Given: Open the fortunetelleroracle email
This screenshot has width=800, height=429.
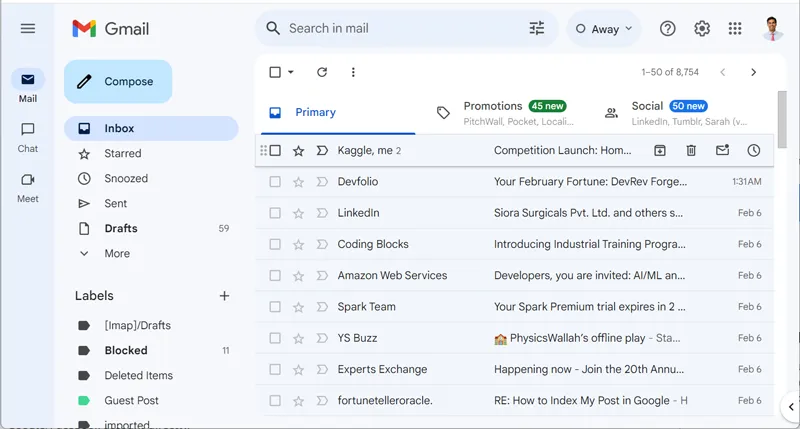Looking at the screenshot, I should [x=515, y=401].
